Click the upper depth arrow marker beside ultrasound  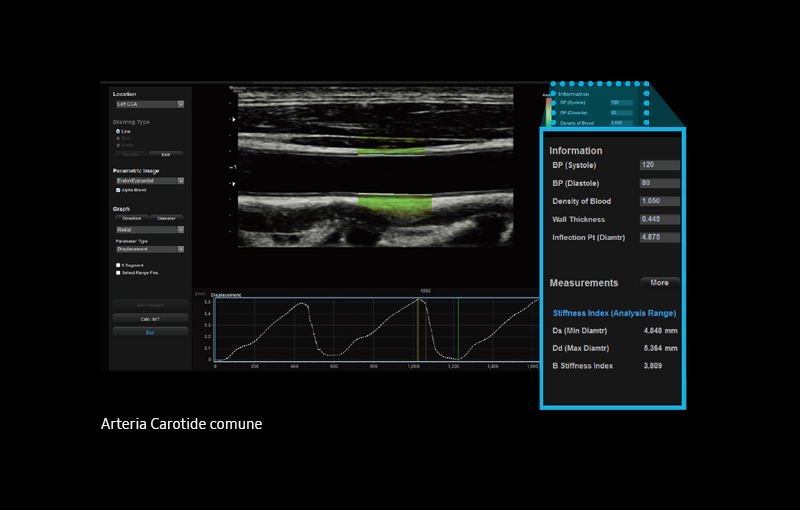point(234,119)
